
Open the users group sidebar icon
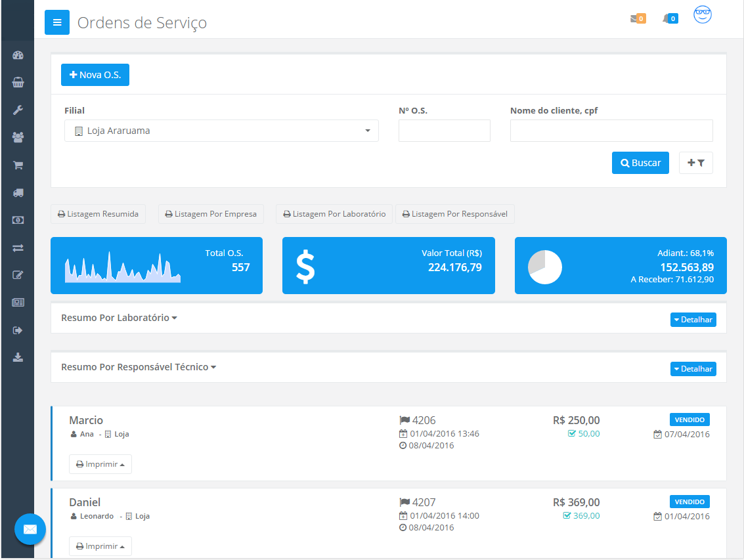click(x=18, y=138)
